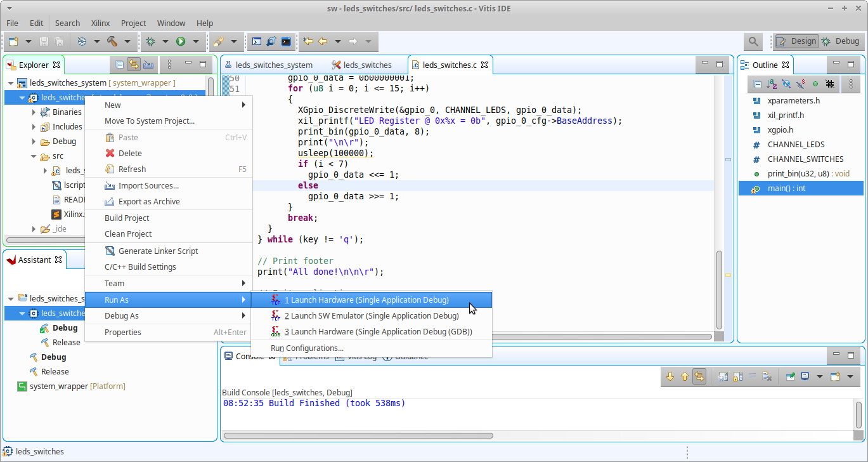The height and width of the screenshot is (462, 868).
Task: Click the Sort alphabetically icon in Outline
Action: (772, 84)
